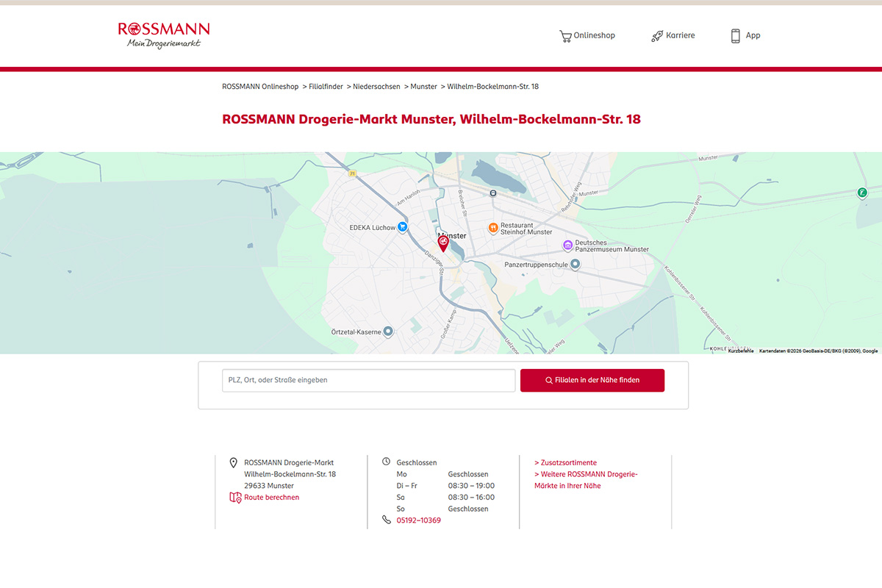Viewport: 882px width, 588px height.
Task: Click the Munster town label on map
Action: click(x=453, y=236)
